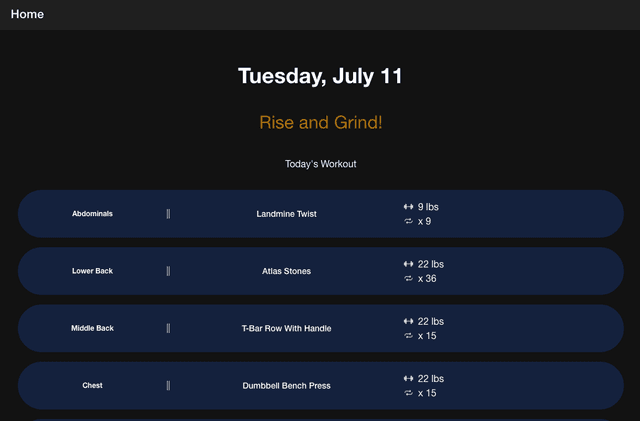Open the Dumbbell Bench Press exercise
This screenshot has width=640, height=421.
[x=286, y=386]
